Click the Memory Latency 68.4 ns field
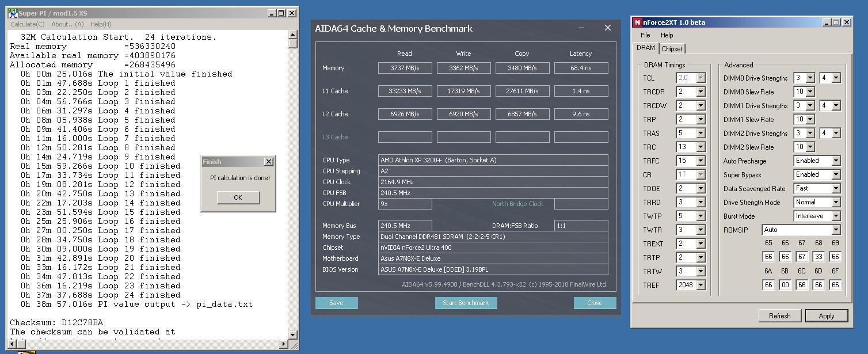 point(581,68)
